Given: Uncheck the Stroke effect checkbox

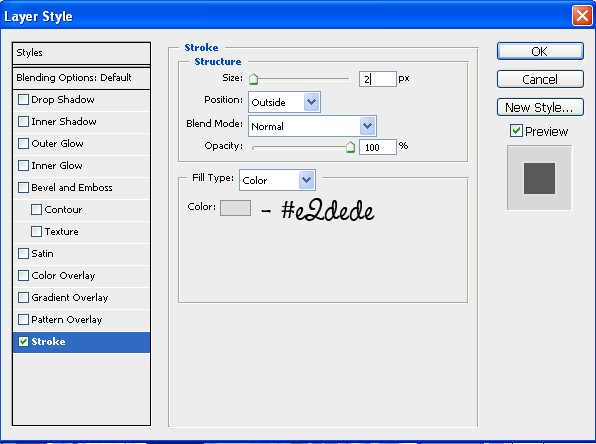Looking at the screenshot, I should coord(23,341).
